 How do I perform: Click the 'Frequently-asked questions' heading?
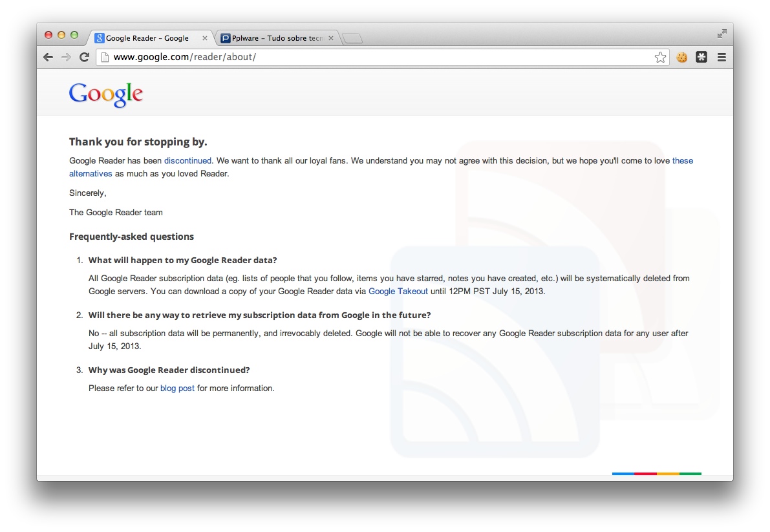pyautogui.click(x=132, y=237)
